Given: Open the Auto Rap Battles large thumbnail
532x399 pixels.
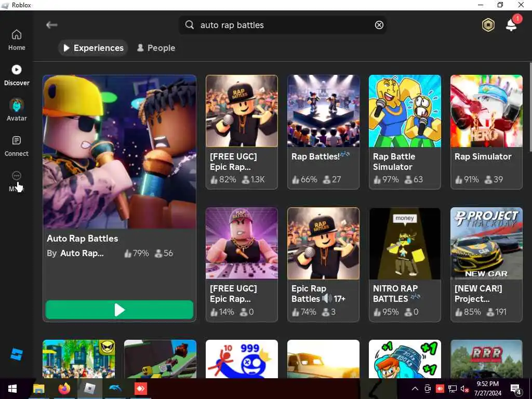Looking at the screenshot, I should tap(119, 152).
